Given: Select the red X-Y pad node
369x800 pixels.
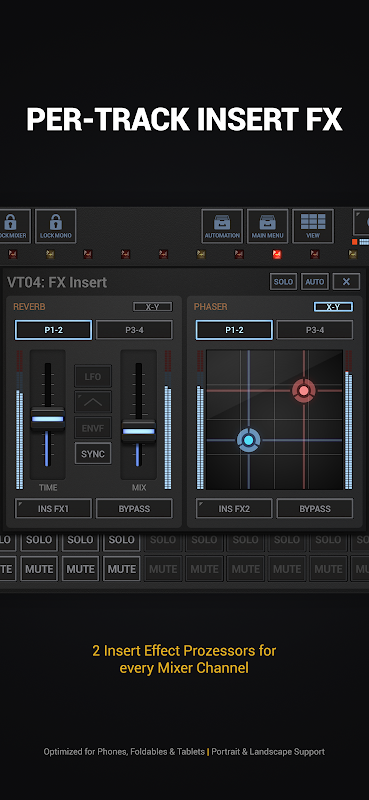Looking at the screenshot, I should click(304, 391).
